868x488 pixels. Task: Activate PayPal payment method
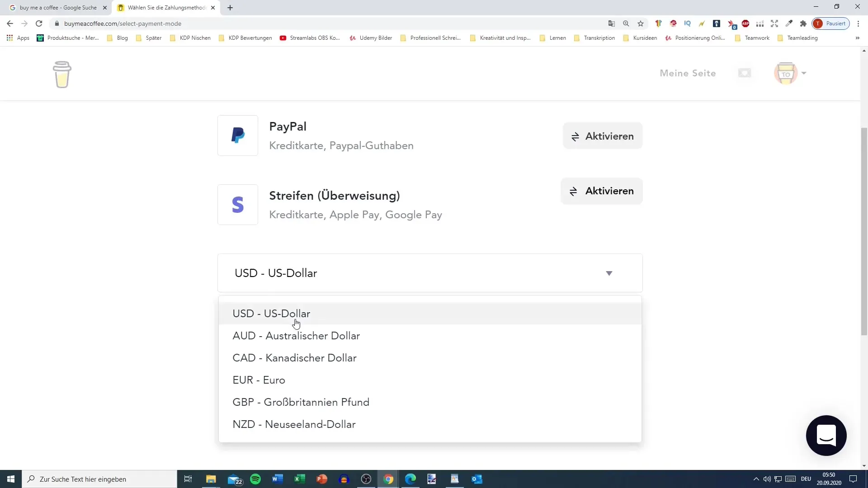click(602, 136)
